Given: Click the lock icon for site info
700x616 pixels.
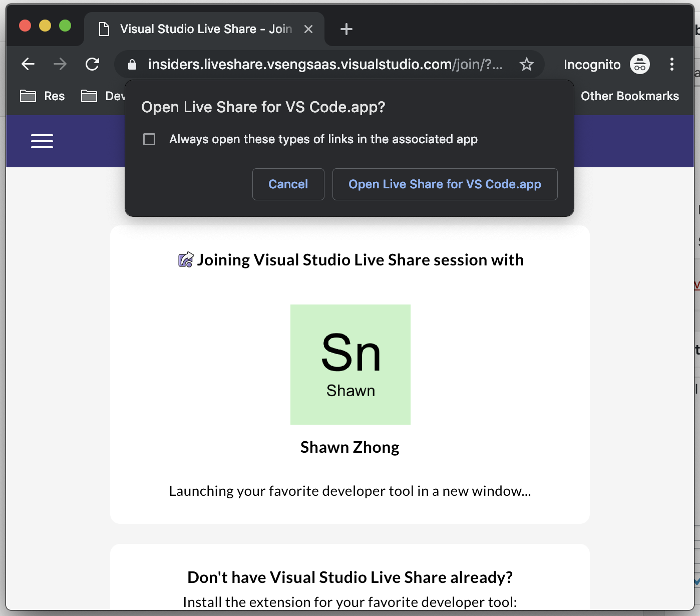Looking at the screenshot, I should (132, 65).
